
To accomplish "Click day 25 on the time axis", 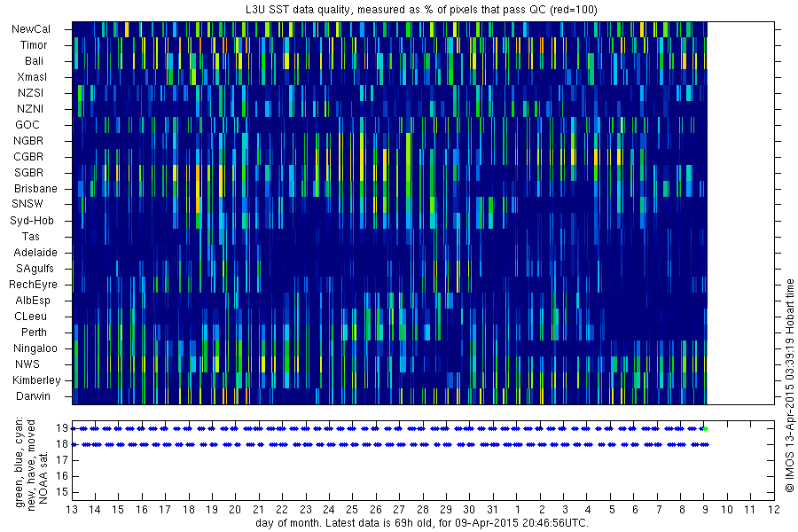I will click(352, 510).
